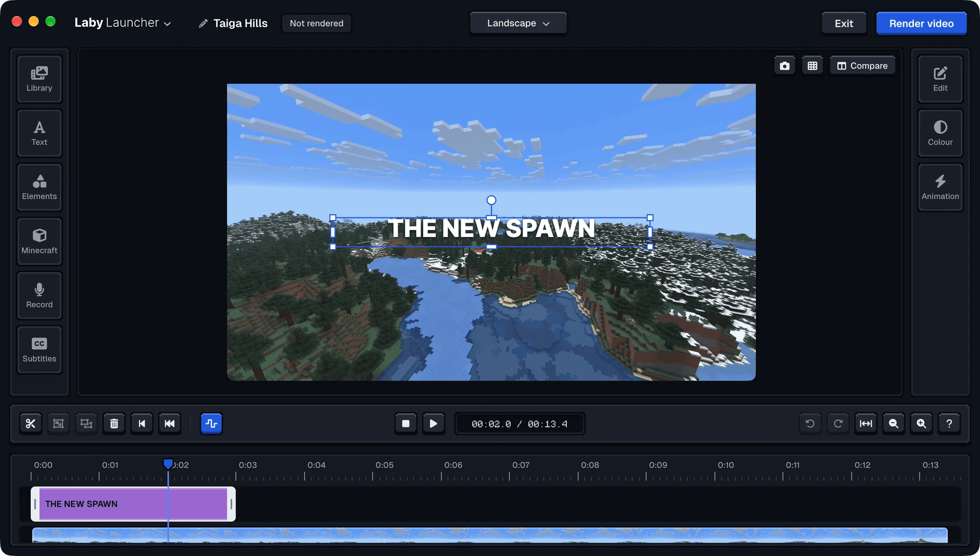Click the scissors split tool
Viewport: 980px width, 556px height.
30,424
